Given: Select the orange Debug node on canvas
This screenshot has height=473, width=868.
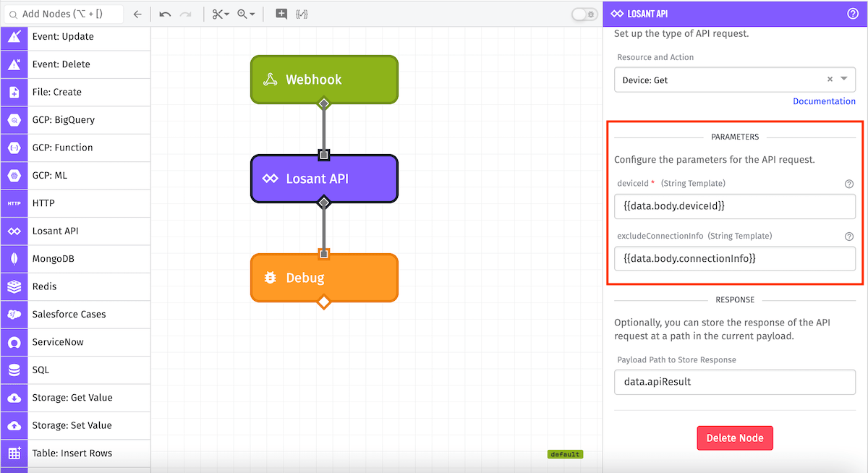Looking at the screenshot, I should click(x=324, y=278).
